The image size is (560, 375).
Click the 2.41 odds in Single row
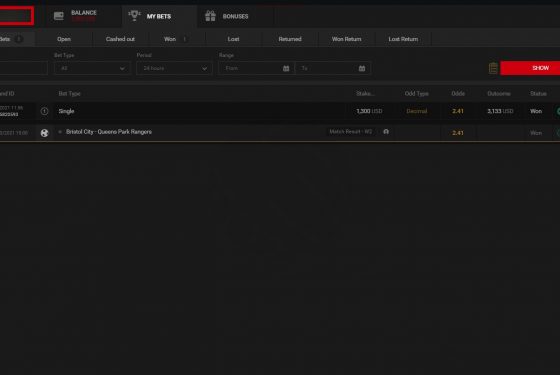pyautogui.click(x=458, y=111)
